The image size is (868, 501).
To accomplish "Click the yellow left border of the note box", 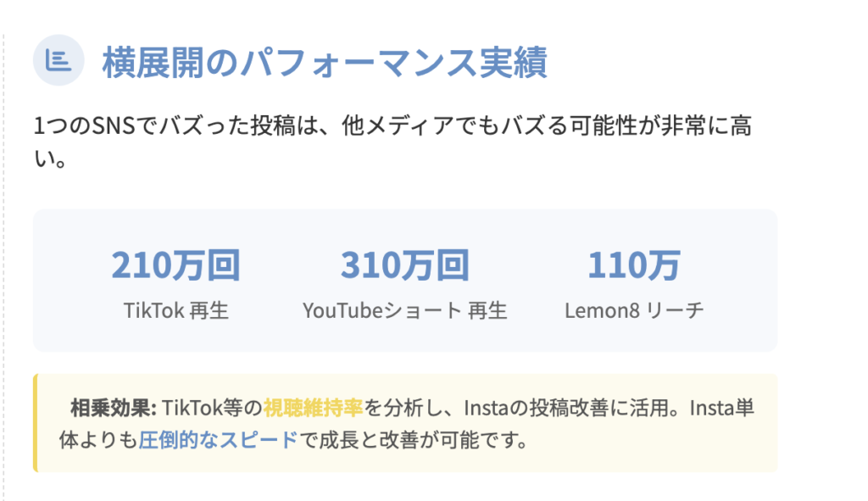I will [35, 423].
